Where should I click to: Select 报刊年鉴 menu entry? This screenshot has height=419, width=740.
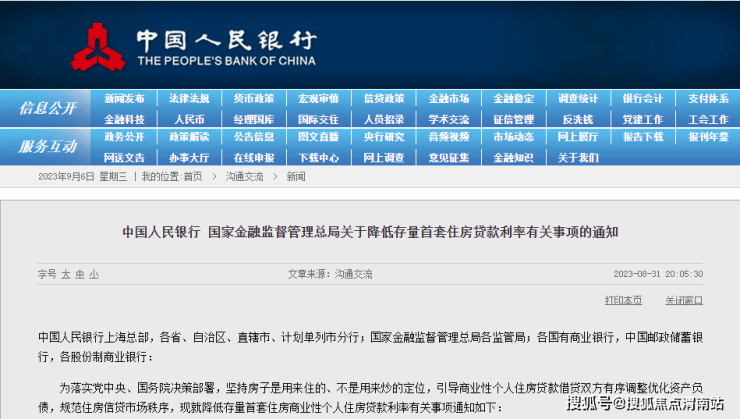(708, 137)
